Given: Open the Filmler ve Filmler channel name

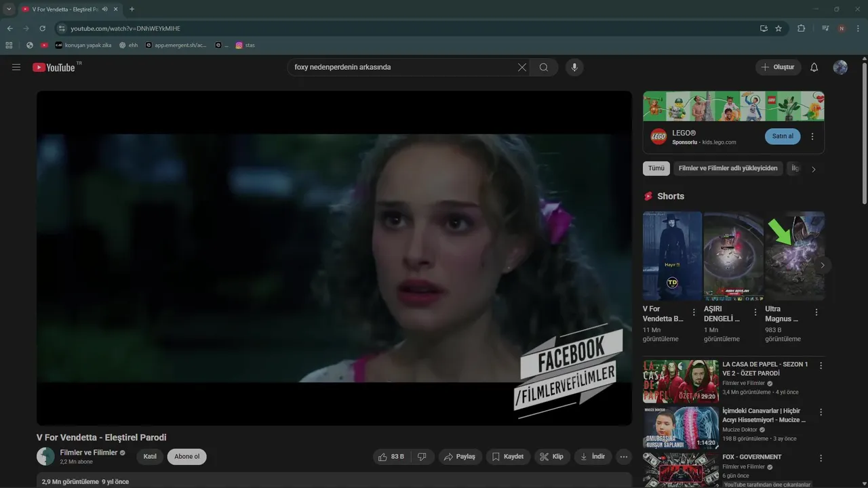Looking at the screenshot, I should click(89, 452).
